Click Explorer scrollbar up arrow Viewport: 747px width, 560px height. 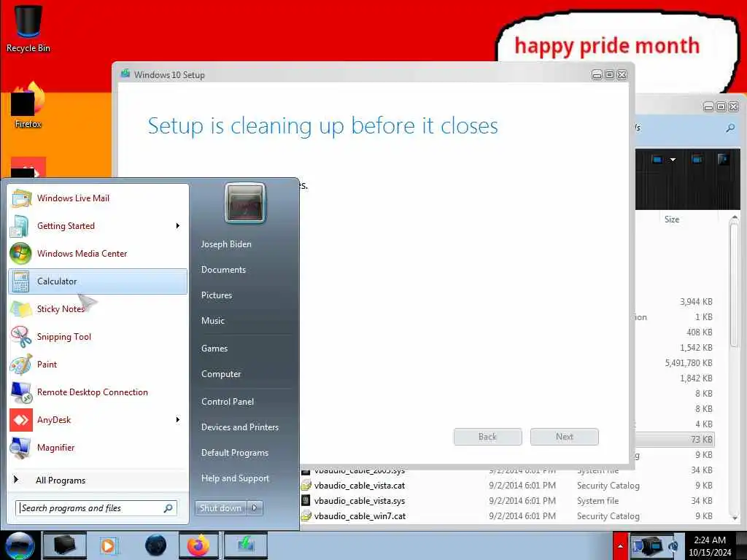(x=734, y=219)
